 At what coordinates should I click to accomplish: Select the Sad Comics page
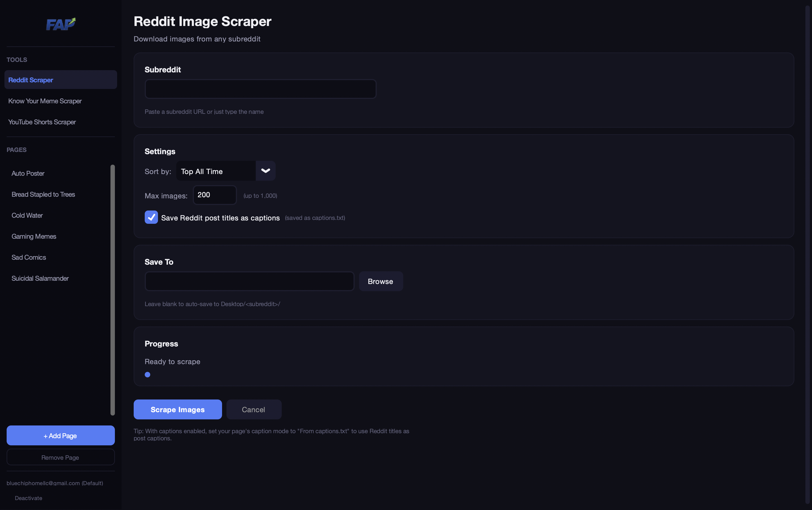click(x=29, y=257)
